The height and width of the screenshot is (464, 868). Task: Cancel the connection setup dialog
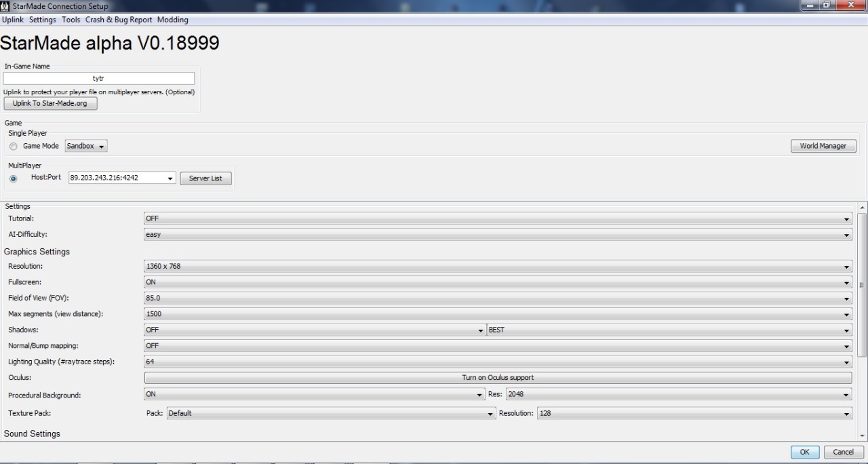tap(843, 452)
